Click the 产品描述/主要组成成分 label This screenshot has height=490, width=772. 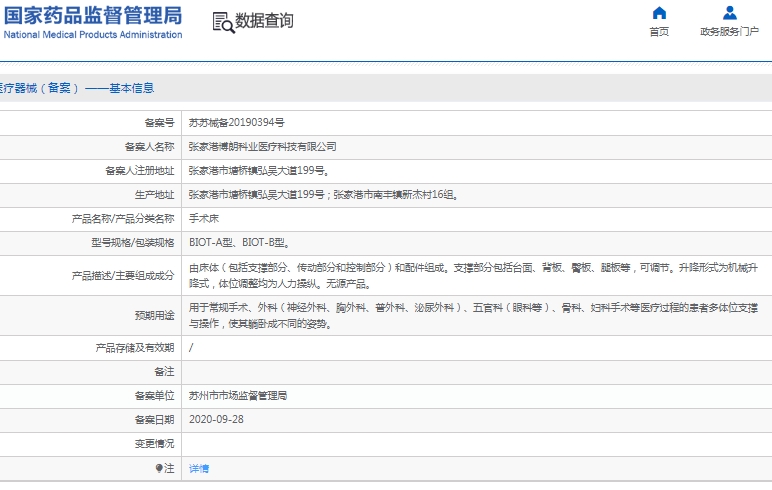point(123,276)
